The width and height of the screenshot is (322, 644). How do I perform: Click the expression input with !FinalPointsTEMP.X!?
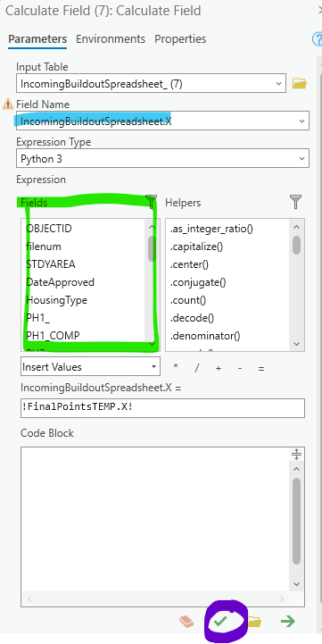pyautogui.click(x=162, y=408)
